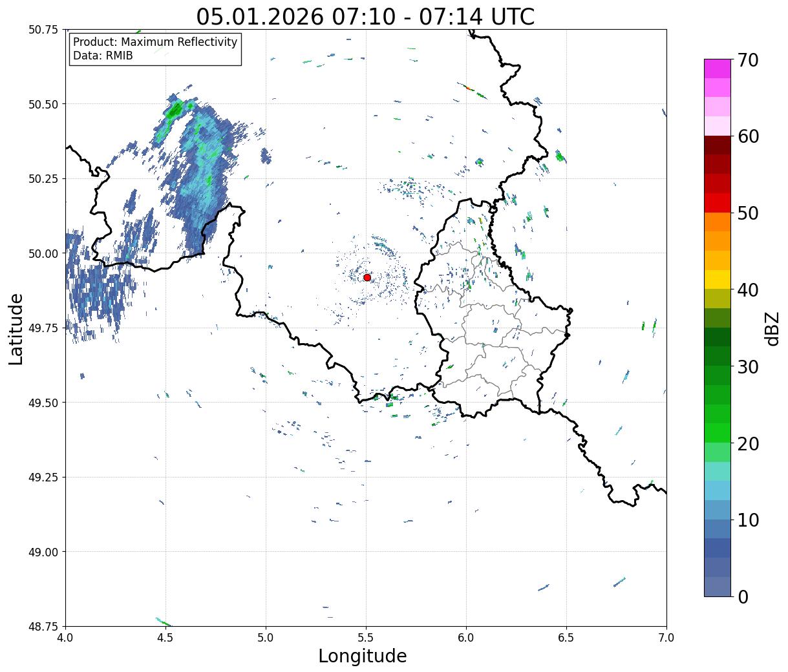
Task: Click latitude tick label 50.25
Action: coord(43,178)
